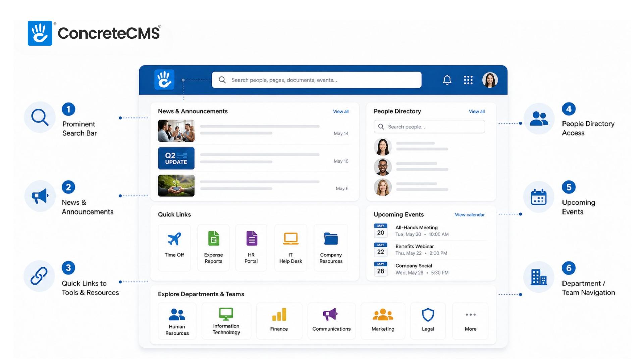
Task: Click the May 22 calendar date icon
Action: [381, 250]
